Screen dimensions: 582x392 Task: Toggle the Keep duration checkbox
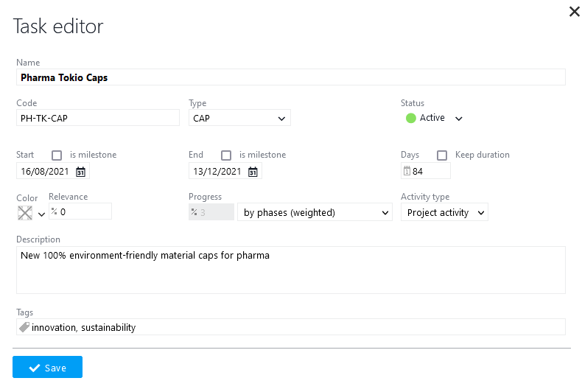click(442, 155)
